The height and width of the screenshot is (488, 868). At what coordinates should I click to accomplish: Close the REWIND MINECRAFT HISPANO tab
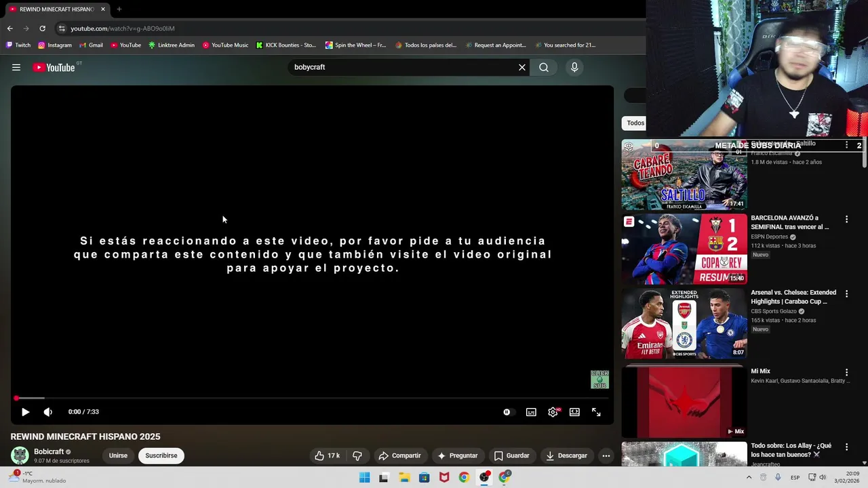pyautogui.click(x=103, y=9)
